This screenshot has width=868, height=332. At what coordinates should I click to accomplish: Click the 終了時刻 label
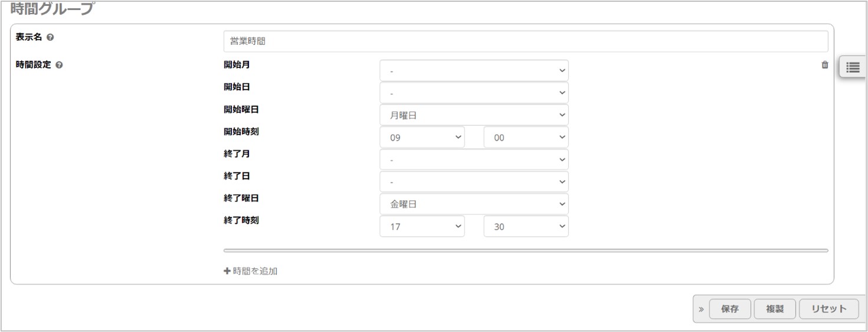tap(241, 220)
